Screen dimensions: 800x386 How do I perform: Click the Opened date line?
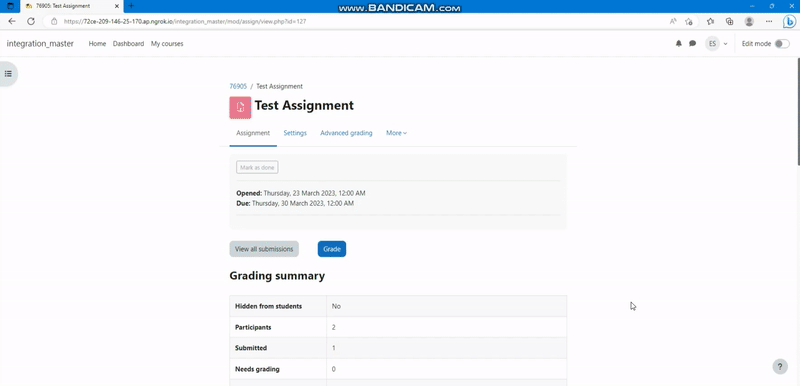coord(301,193)
